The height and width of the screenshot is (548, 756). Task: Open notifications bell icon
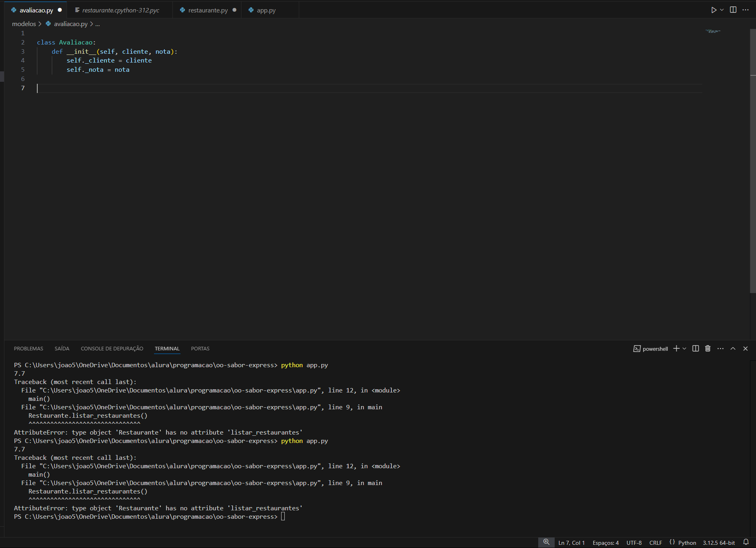746,542
